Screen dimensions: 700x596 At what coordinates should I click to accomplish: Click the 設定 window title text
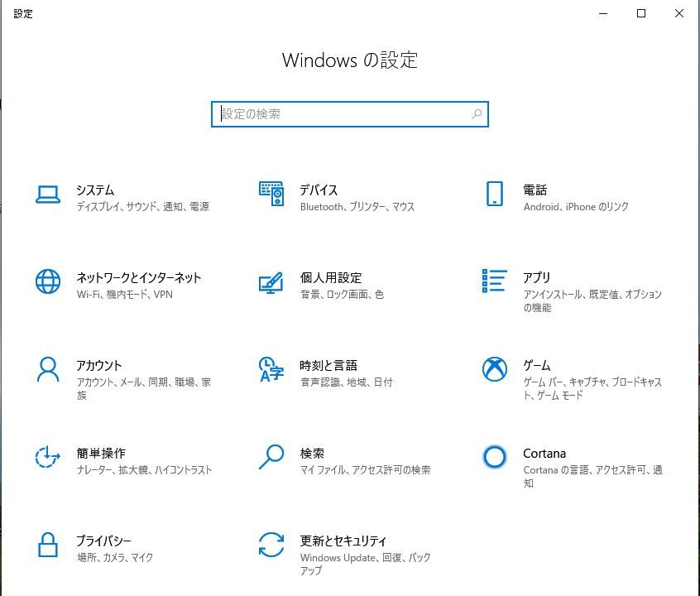[23, 14]
